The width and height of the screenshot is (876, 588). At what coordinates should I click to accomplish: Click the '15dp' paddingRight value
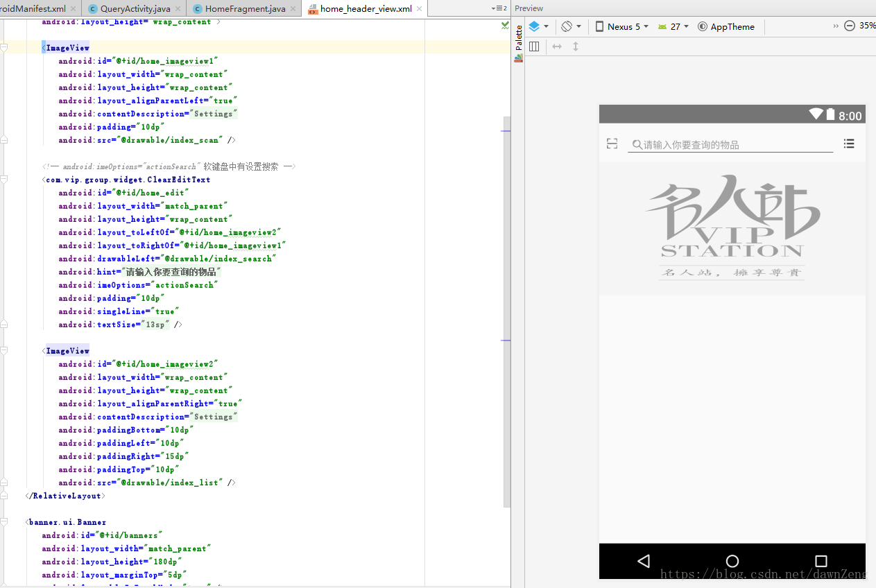(x=174, y=456)
